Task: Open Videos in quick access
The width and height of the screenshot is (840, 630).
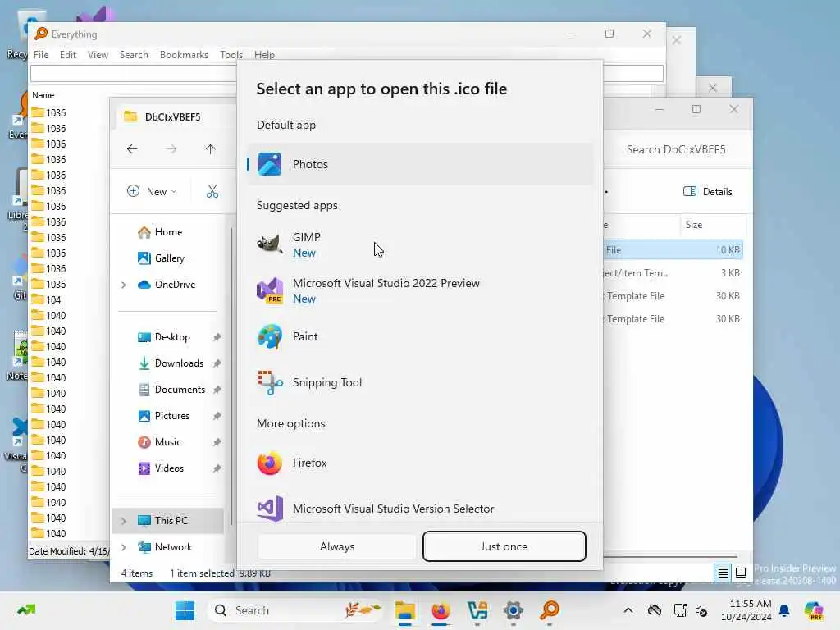Action: click(x=169, y=468)
